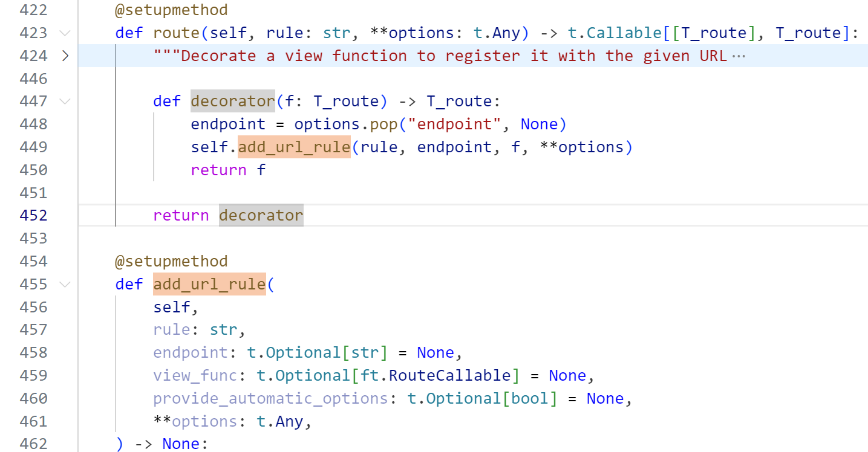Viewport: 868px width, 452px height.
Task: Click the @setupmethod decorator on line 454
Action: tap(172, 261)
